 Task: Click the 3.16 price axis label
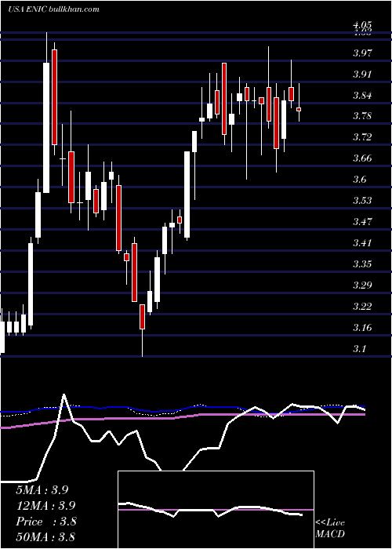[363, 328]
